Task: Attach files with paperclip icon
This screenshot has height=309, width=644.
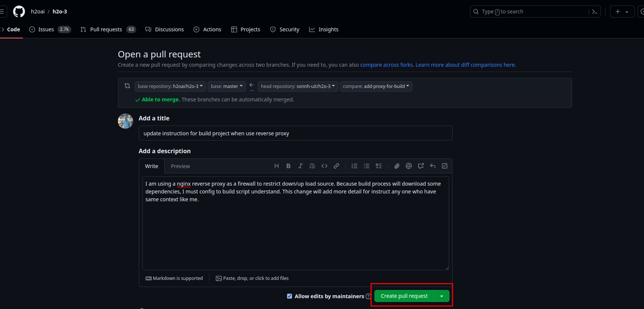Action: point(397,166)
